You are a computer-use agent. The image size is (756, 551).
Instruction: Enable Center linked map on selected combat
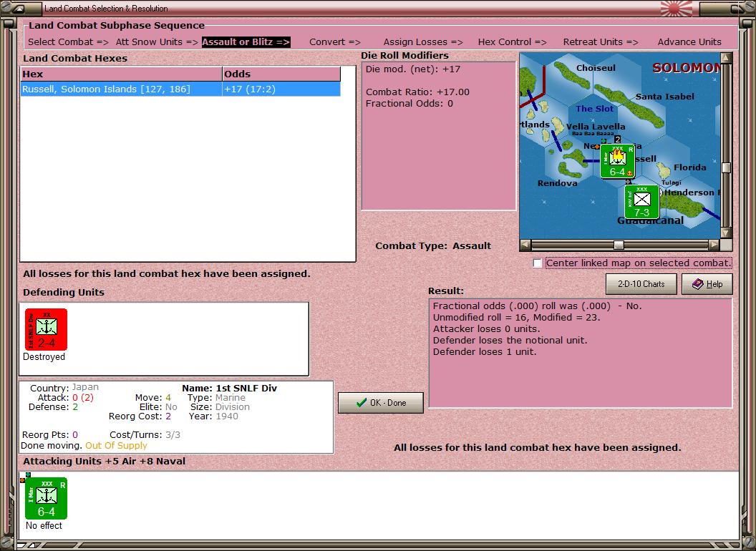[x=538, y=263]
